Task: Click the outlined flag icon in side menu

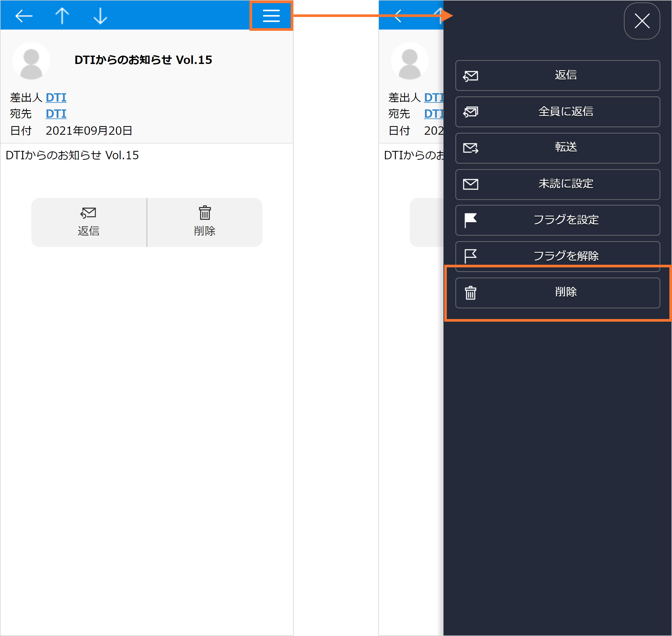Action: [x=470, y=256]
